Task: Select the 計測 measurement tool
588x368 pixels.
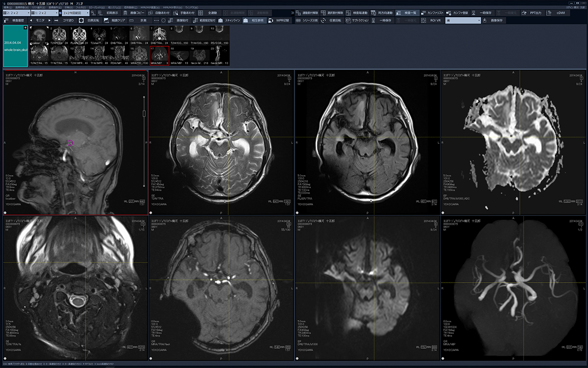Action: click(x=140, y=20)
